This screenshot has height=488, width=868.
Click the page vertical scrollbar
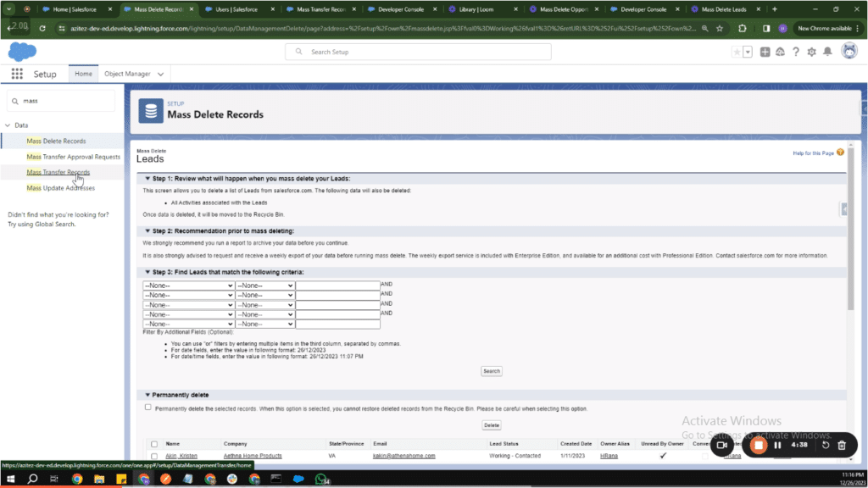[851, 227]
